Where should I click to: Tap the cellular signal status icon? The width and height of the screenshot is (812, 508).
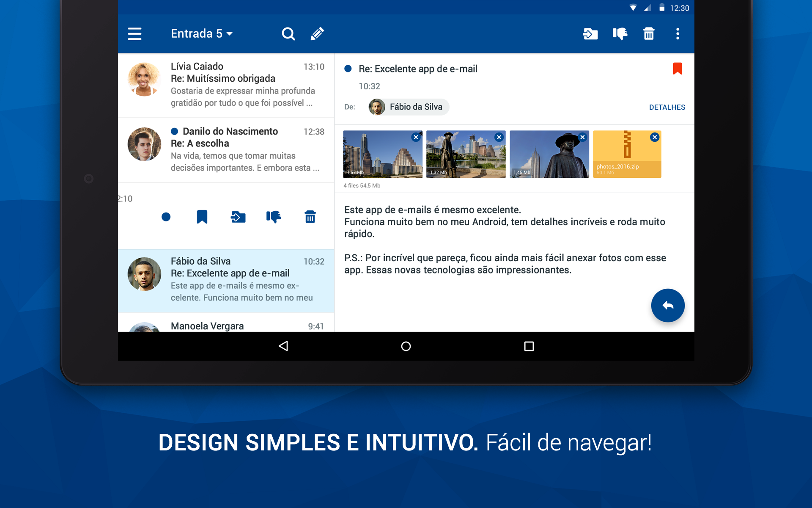[647, 8]
